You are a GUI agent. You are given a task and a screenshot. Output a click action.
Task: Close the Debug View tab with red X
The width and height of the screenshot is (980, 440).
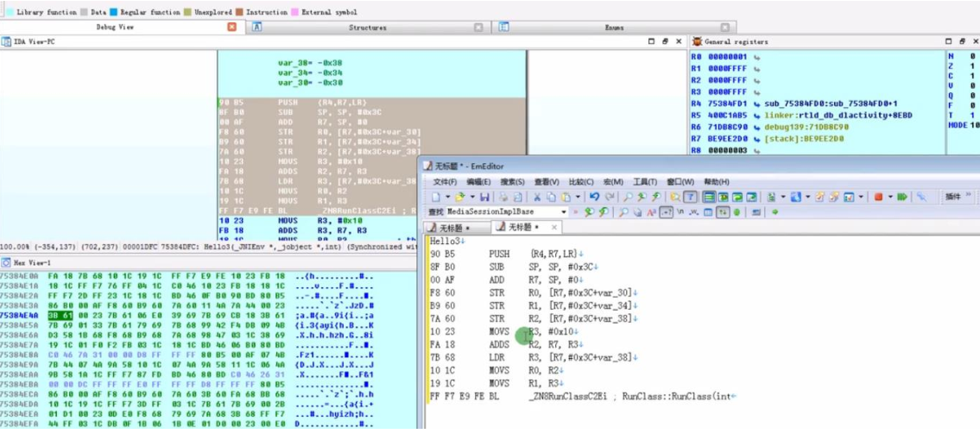232,28
